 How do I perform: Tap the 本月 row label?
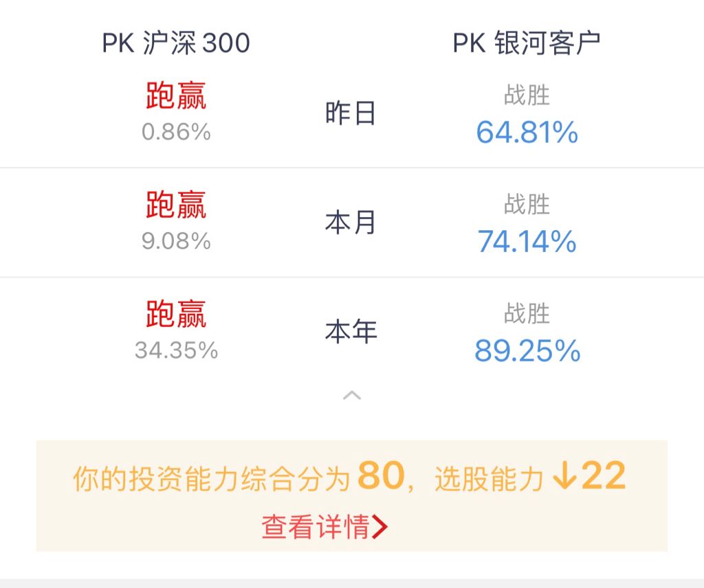click(351, 223)
